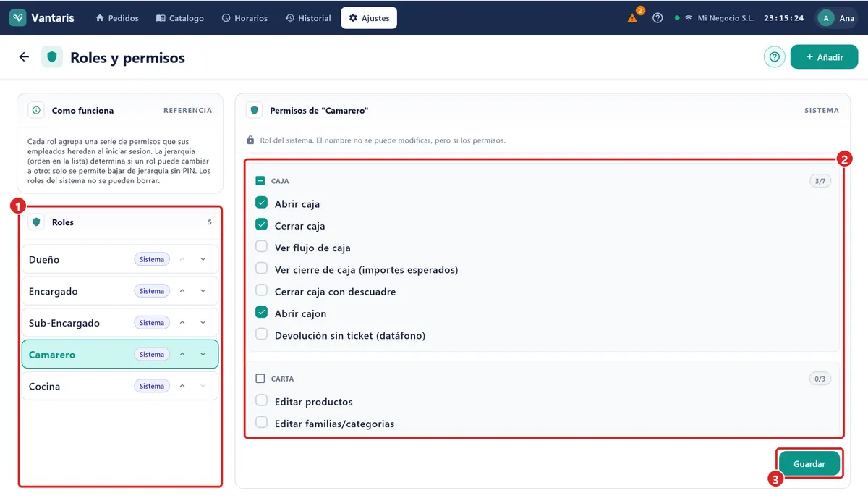Move the Sub-Encargado role down
Viewport: 868px width, 501px height.
[x=203, y=323]
